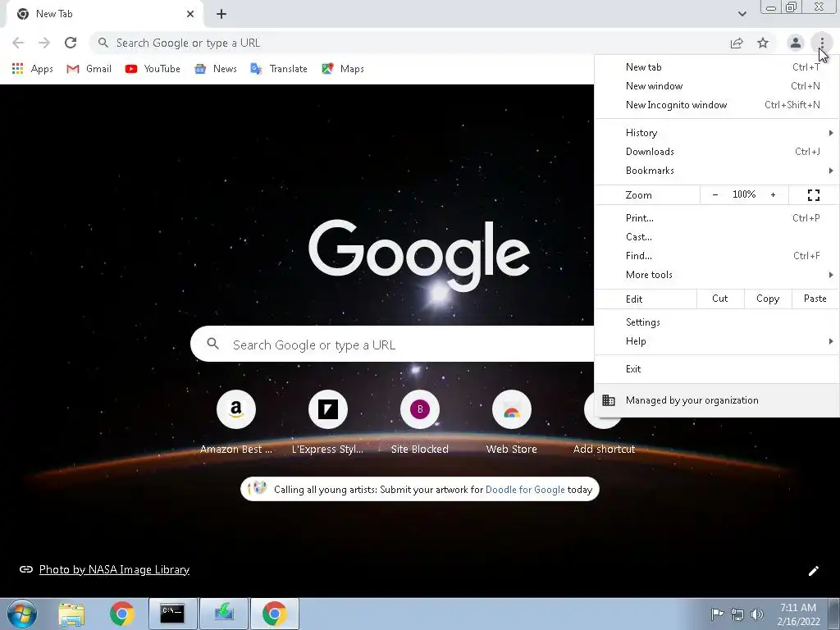Click the fullscreen icon in Zoom row
Image resolution: width=840 pixels, height=630 pixels.
tap(814, 195)
